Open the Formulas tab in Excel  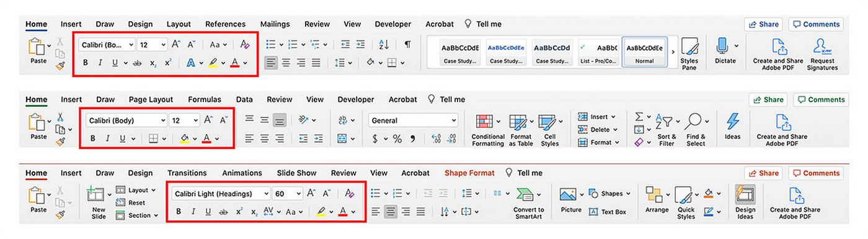point(204,99)
